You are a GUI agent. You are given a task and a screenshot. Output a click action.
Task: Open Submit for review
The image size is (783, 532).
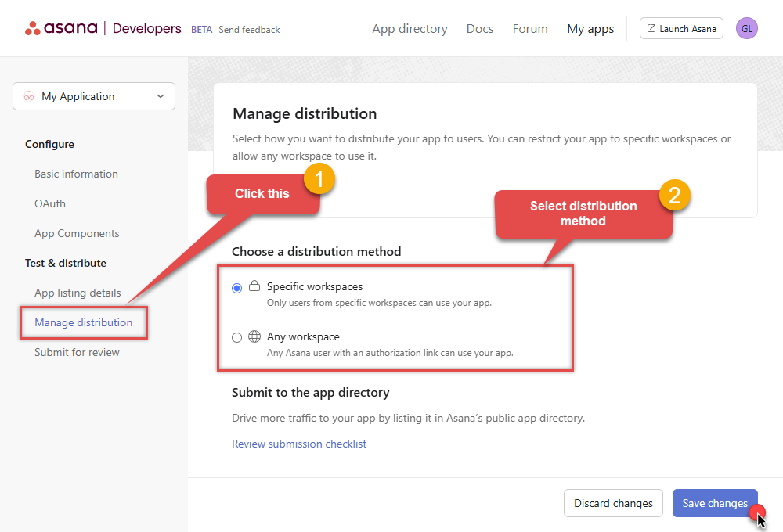[x=77, y=352]
